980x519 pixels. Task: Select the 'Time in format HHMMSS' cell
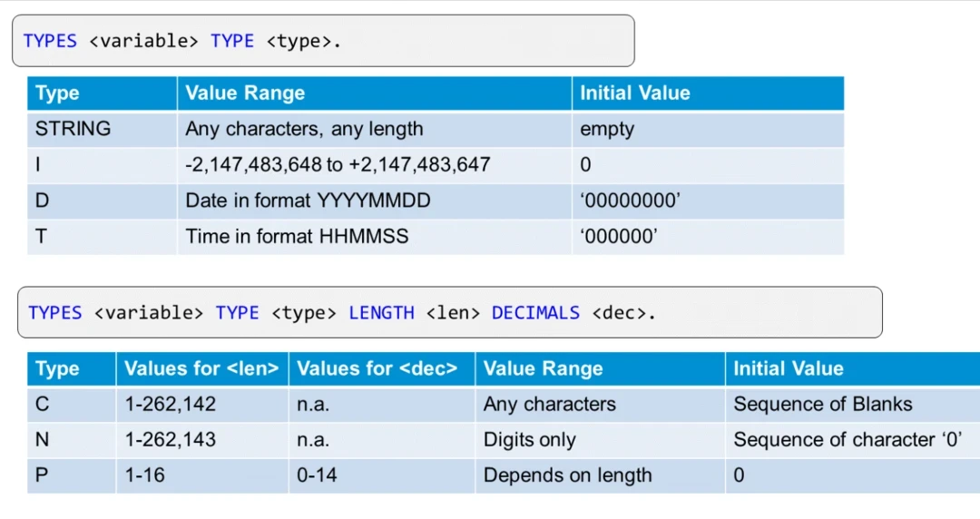[297, 237]
